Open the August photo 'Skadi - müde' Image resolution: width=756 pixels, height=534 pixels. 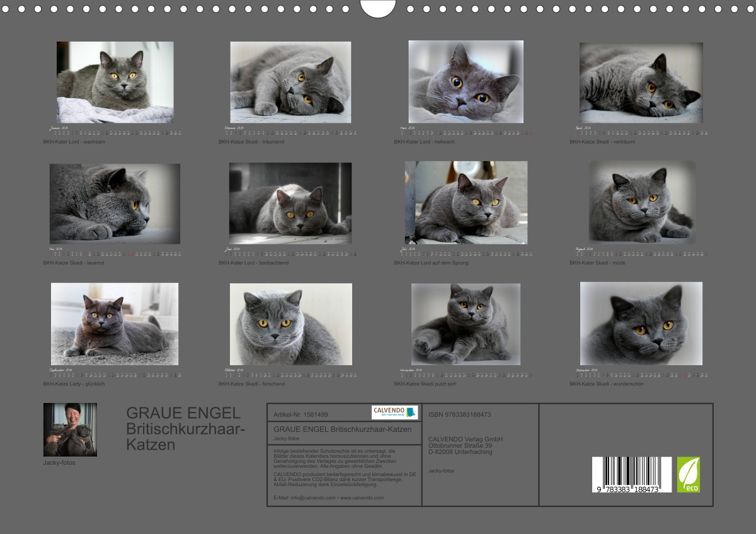642,202
